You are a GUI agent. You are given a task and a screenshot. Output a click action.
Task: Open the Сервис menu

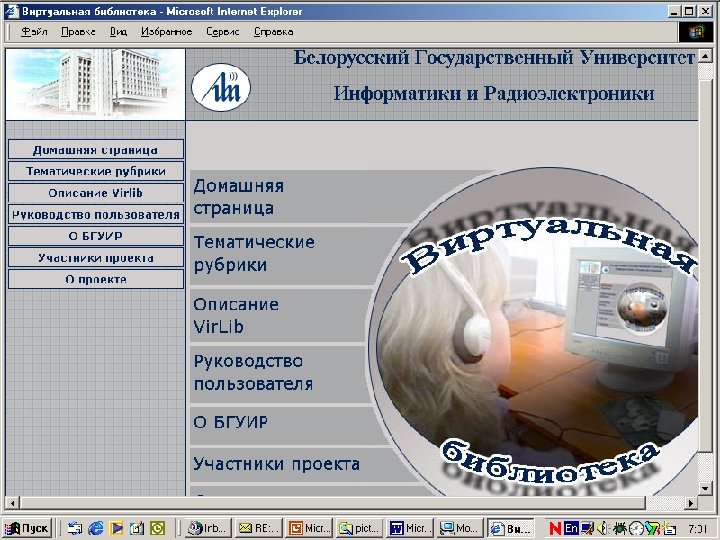223,32
